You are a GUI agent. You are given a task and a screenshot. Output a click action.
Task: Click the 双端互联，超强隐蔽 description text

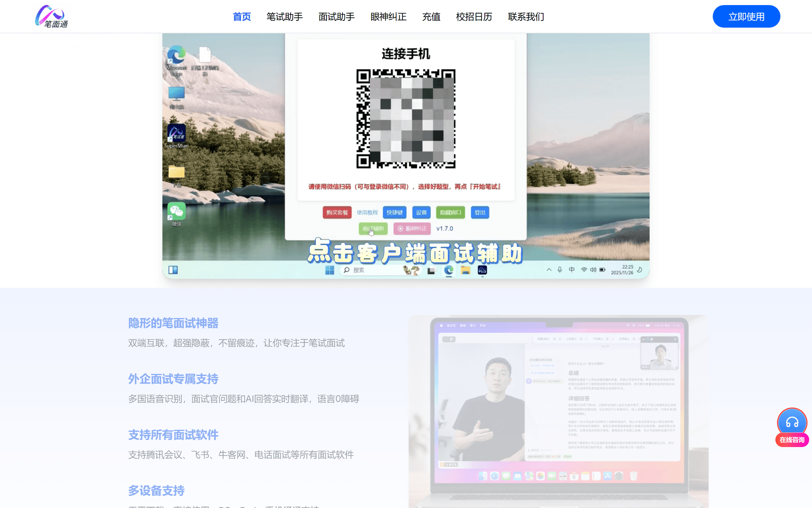tap(236, 343)
